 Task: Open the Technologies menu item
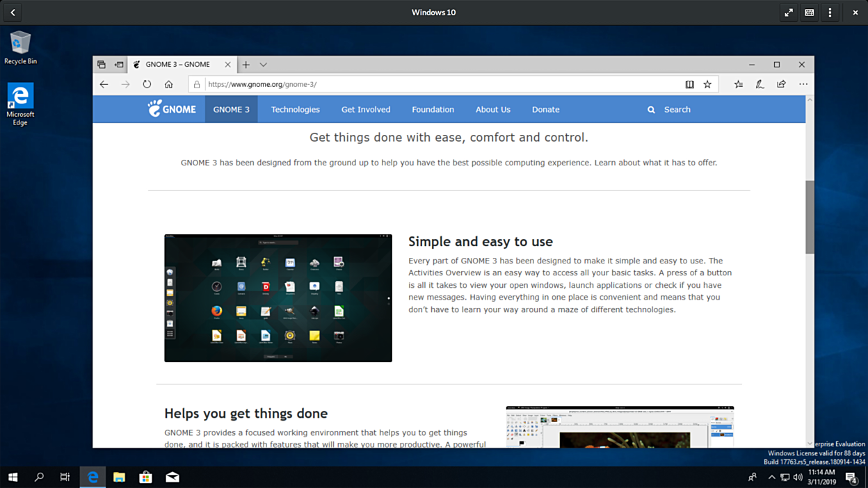point(295,110)
